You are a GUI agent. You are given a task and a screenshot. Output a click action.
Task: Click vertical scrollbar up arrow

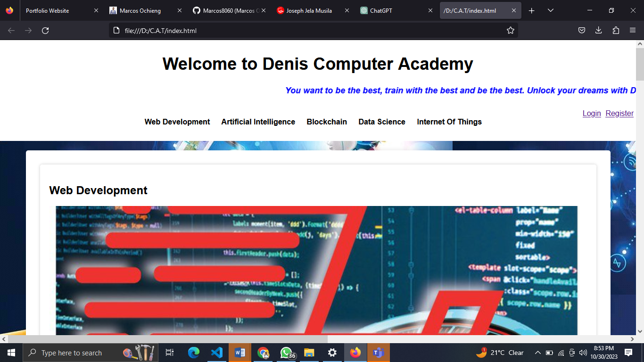640,44
